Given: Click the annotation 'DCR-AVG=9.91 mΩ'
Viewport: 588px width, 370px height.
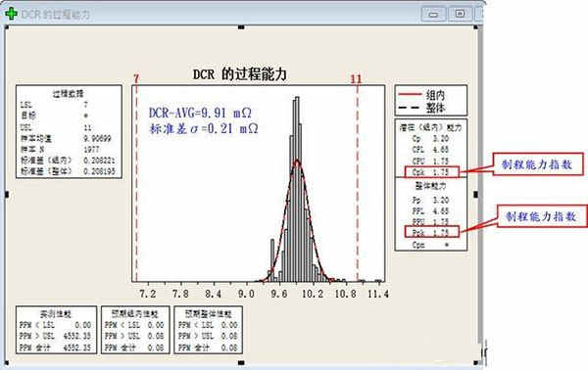Looking at the screenshot, I should [x=200, y=113].
